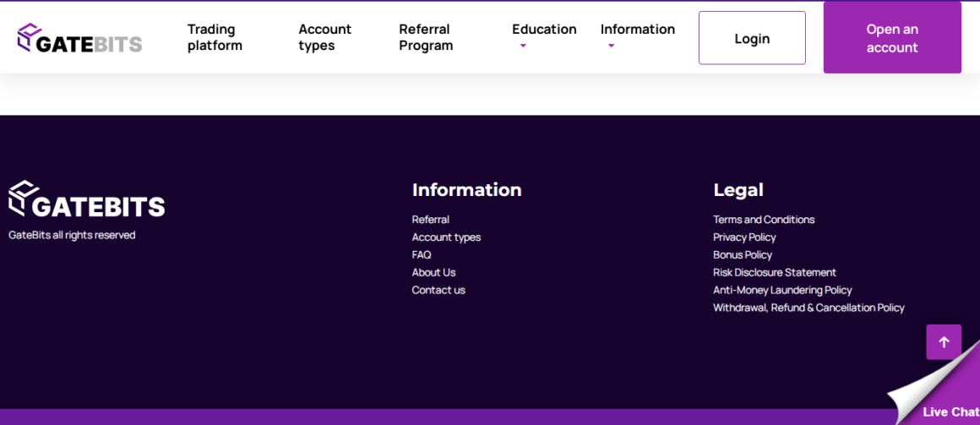Click the Login button
Viewport: 980px width, 425px height.
(x=751, y=38)
